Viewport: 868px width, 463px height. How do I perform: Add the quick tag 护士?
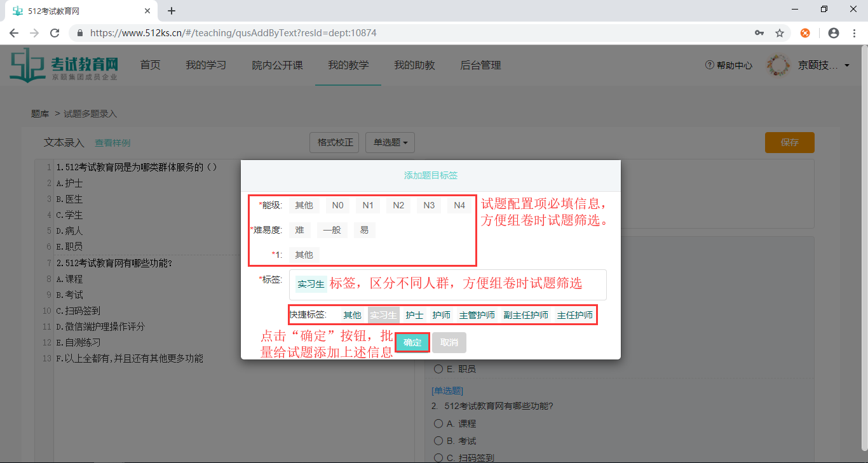(414, 315)
